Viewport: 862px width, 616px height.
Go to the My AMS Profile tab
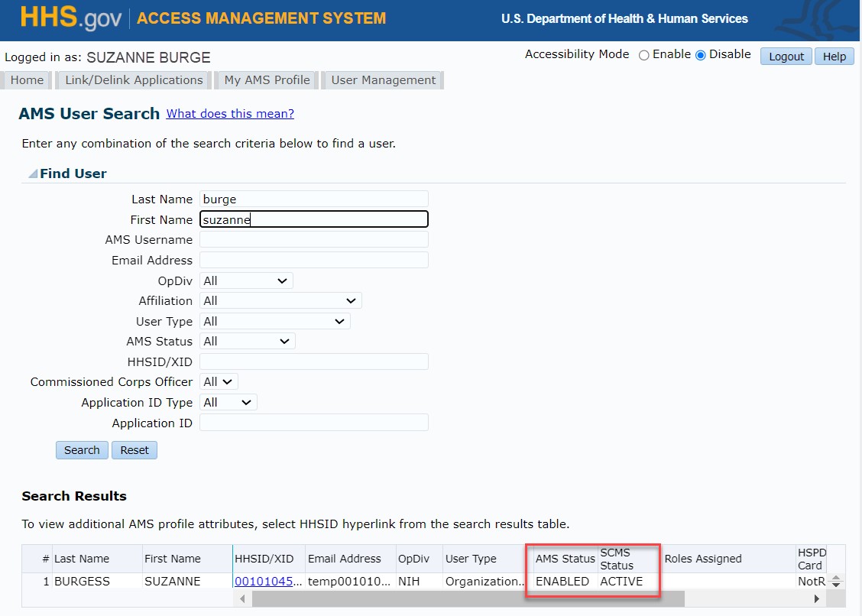[x=267, y=80]
